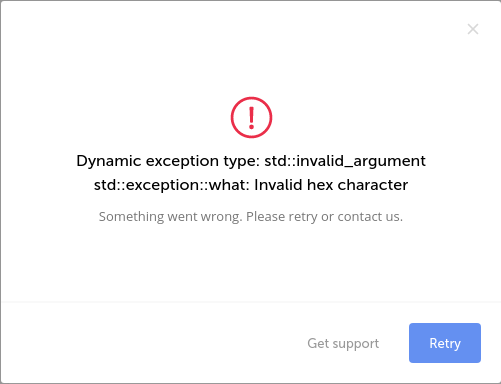501x384 pixels.
Task: Retry the failed operation
Action: [x=445, y=343]
